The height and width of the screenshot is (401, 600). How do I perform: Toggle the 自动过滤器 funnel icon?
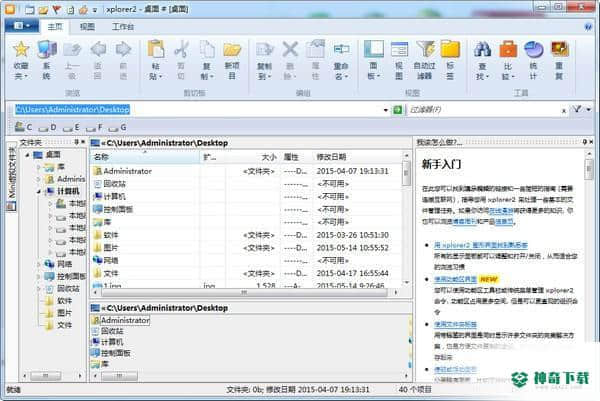[425, 60]
